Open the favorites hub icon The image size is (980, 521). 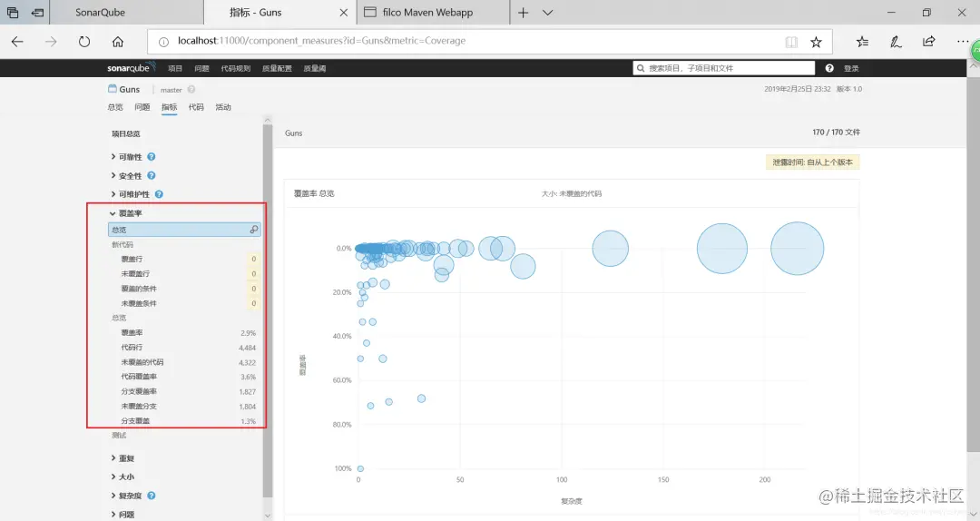863,42
